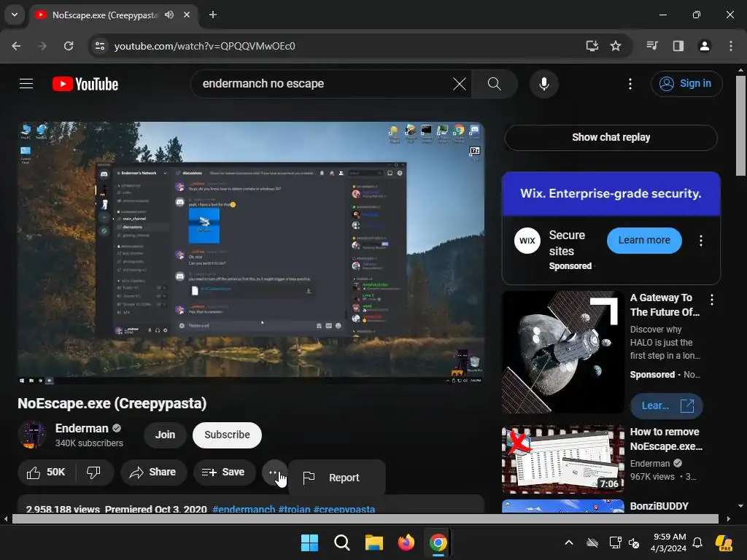Open How to remove NoEscape.exe title
This screenshot has height=560, width=747.
[x=666, y=439]
